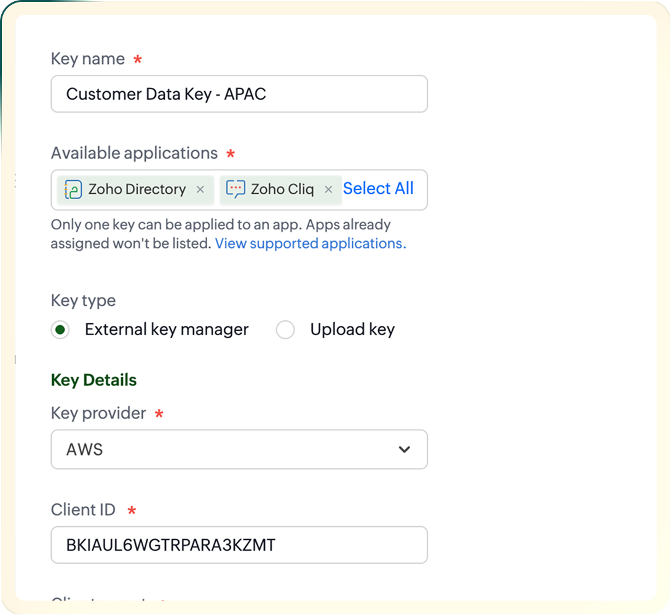
Task: Click the chevron icon on the AWS selector
Action: (x=405, y=449)
